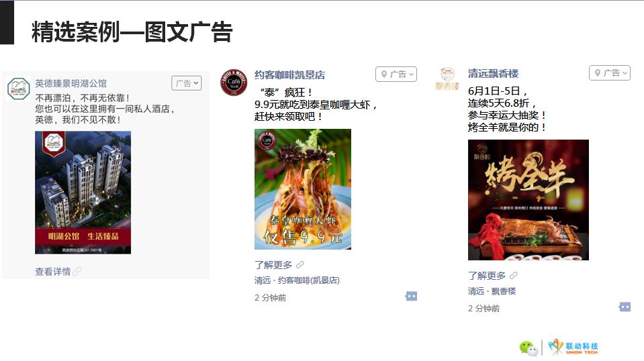Image resolution: width=644 pixels, height=361 pixels.
Task: Click the 联动科技 Union Tech logo
Action: (573, 347)
